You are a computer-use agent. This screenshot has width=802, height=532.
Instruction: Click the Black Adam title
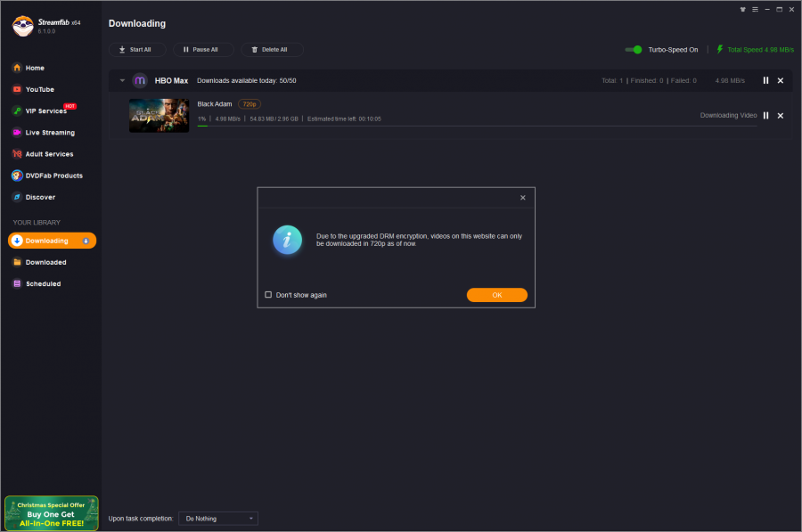click(215, 104)
